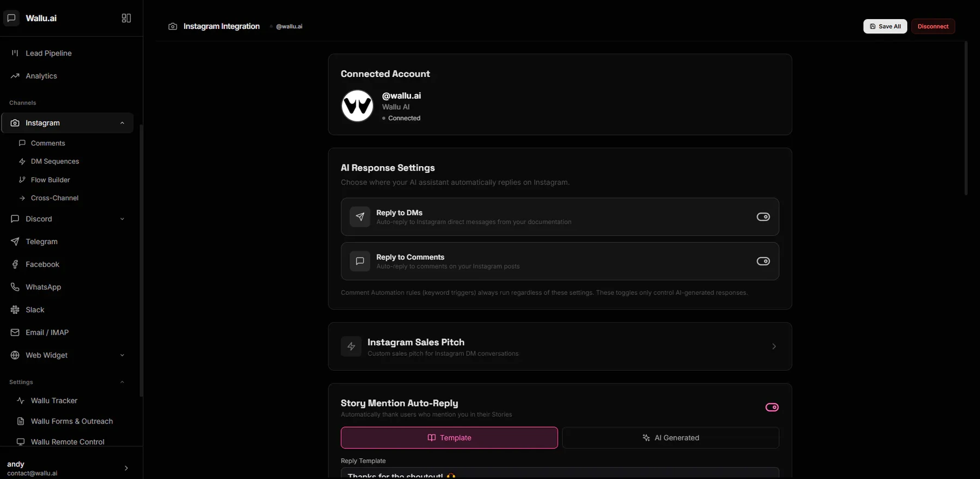Click the Save All button
Viewport: 980px width, 479px height.
[x=885, y=26]
